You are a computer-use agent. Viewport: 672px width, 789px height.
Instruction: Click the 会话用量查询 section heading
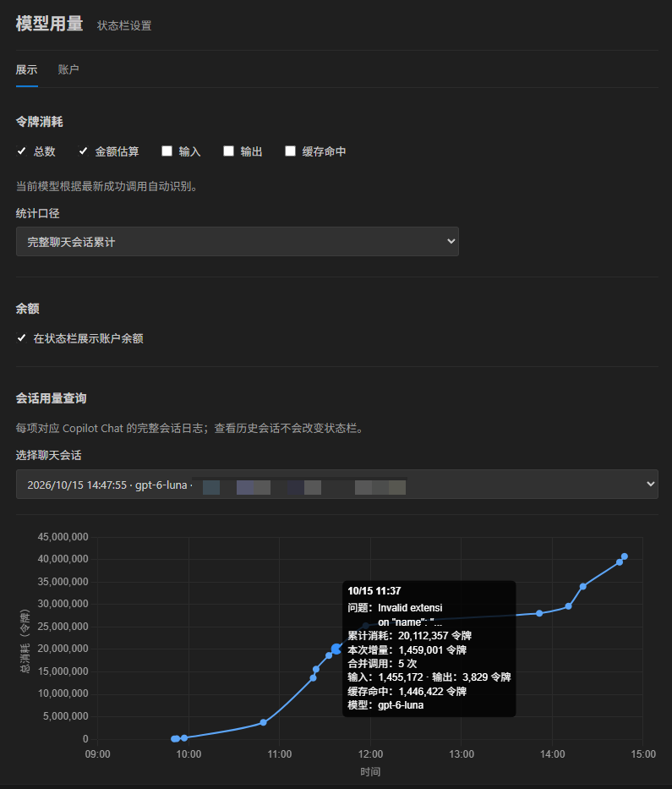[51, 398]
